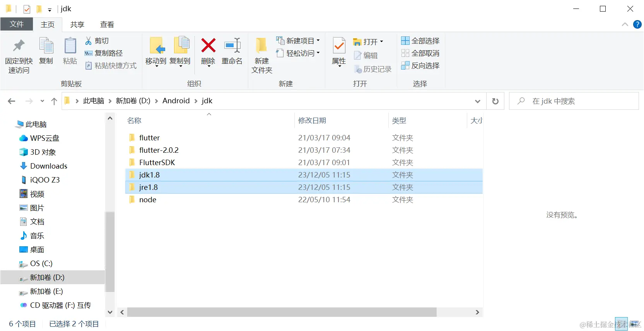Switch to the View (查看) tab
Image resolution: width=644 pixels, height=331 pixels.
coord(107,24)
